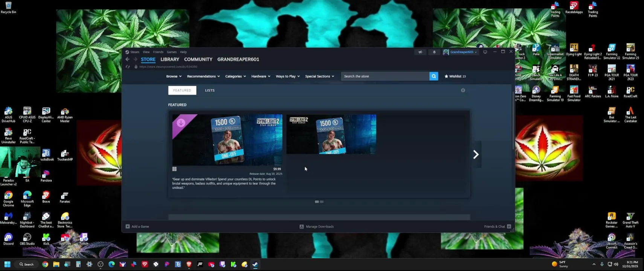
Task: Open the Steam menu in menu bar
Action: point(135,52)
